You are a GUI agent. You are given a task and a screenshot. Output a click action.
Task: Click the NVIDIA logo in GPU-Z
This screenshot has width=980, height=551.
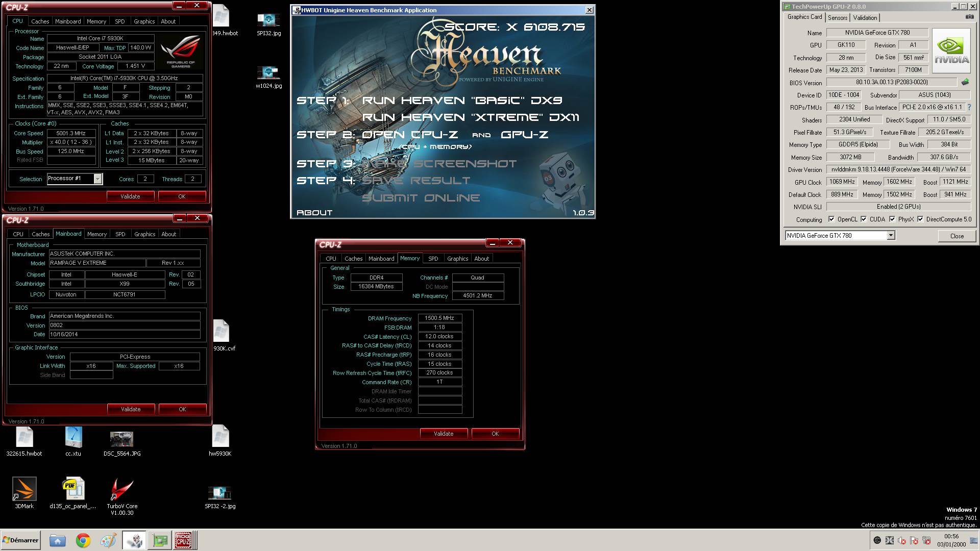click(951, 51)
